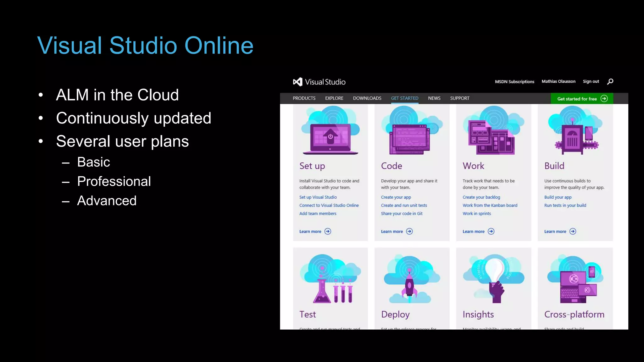The width and height of the screenshot is (644, 362).
Task: Click the Build machine illustration
Action: coord(575,130)
